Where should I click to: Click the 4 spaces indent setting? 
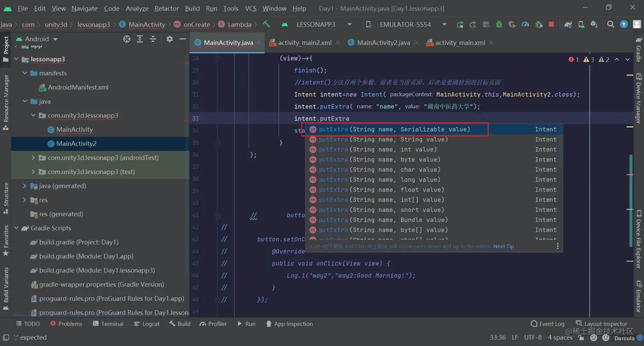click(560, 337)
